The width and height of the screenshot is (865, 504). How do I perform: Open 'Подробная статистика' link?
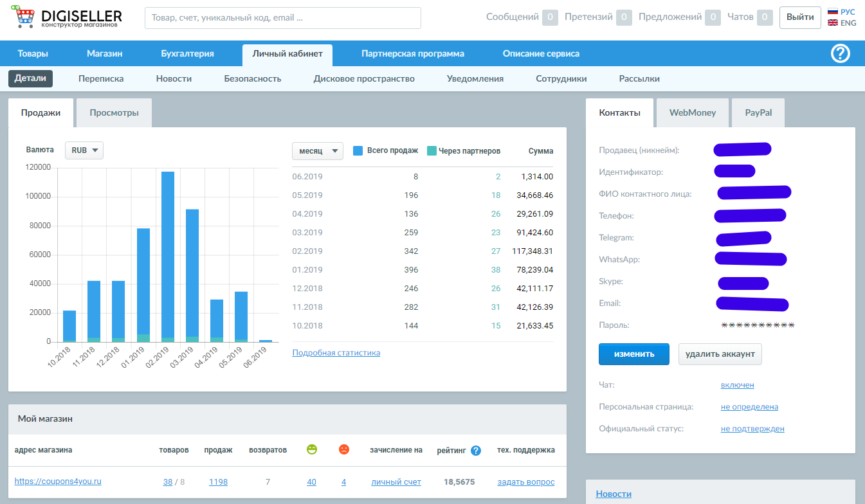pyautogui.click(x=336, y=353)
